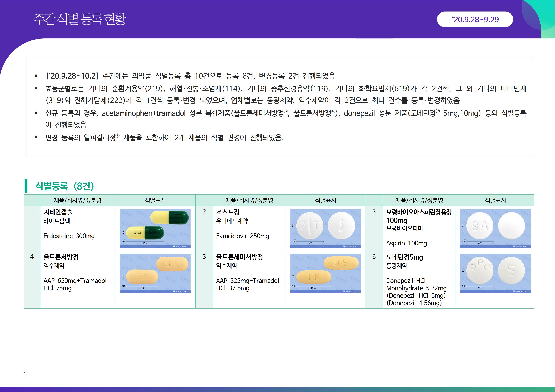Click the 울트론서방정 UL tablet image
This screenshot has width=555, height=392.
click(x=155, y=273)
